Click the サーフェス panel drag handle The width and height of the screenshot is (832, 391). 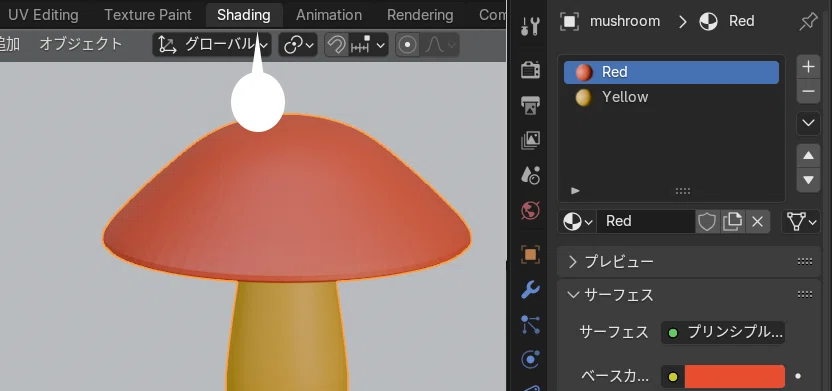(x=805, y=295)
